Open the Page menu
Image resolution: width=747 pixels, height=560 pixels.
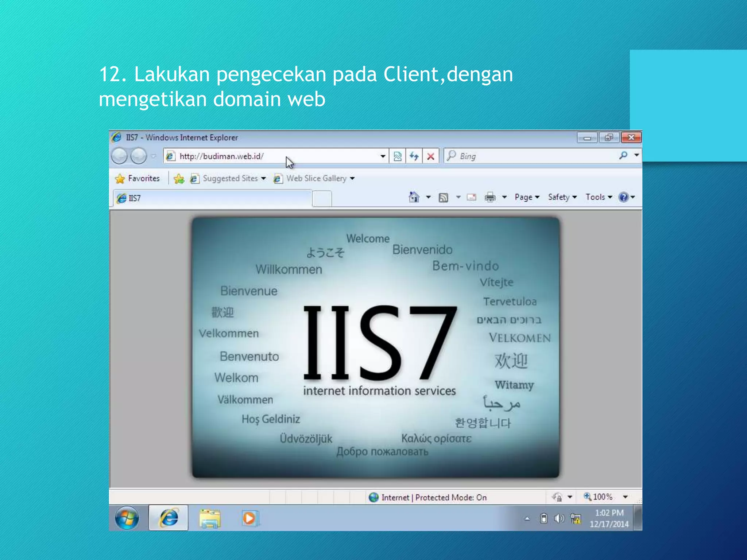click(x=527, y=197)
